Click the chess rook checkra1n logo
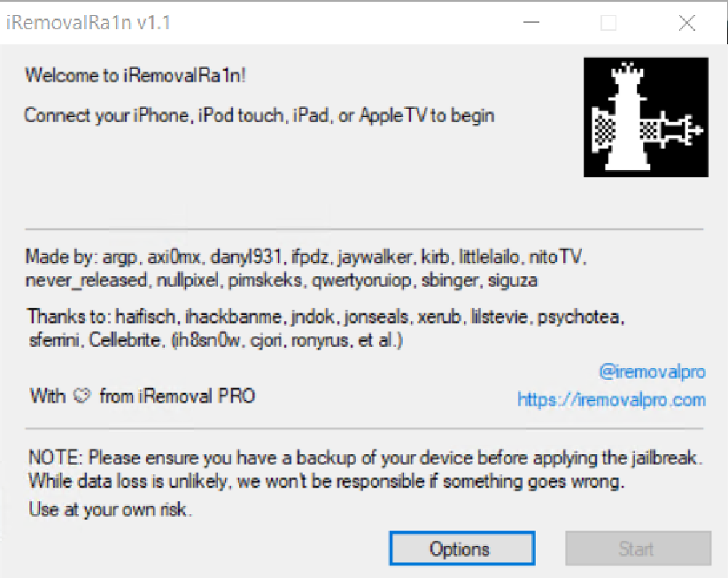The height and width of the screenshot is (578, 728). click(x=646, y=117)
